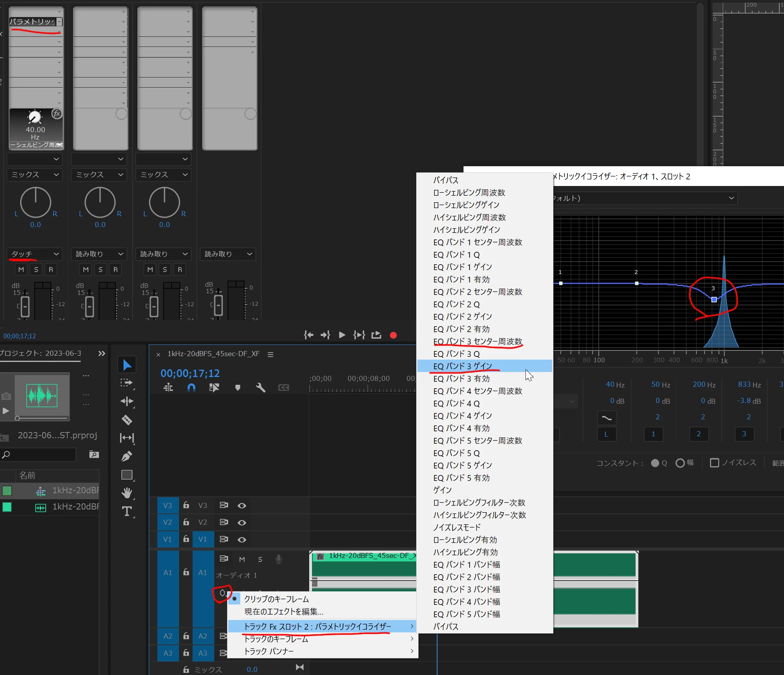Screen dimensions: 784x675
Task: Click the first track's pan knob
Action: click(35, 203)
